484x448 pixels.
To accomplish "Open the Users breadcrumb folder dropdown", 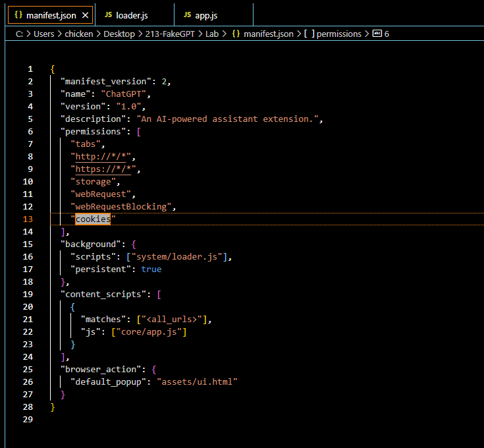I will click(45, 34).
